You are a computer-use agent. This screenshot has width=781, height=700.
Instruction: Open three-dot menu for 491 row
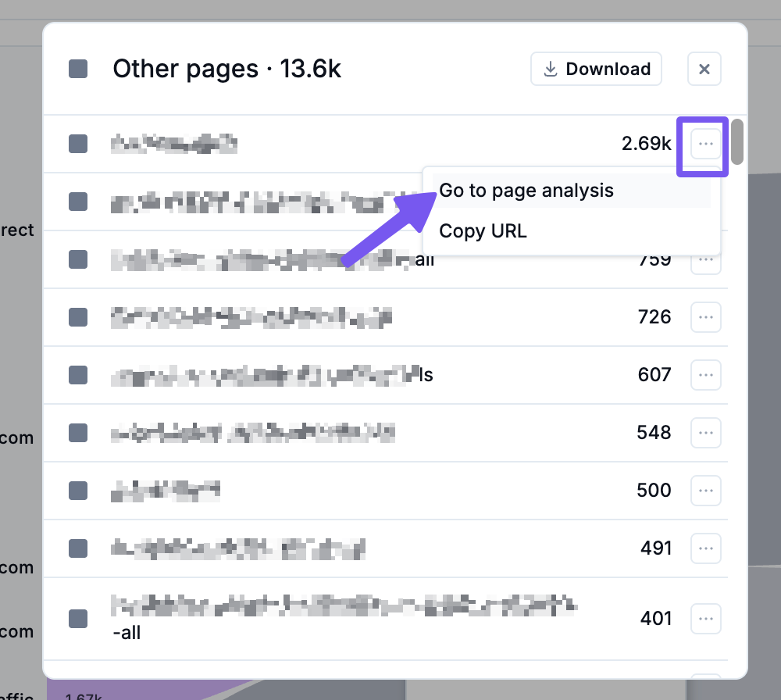[x=705, y=548]
